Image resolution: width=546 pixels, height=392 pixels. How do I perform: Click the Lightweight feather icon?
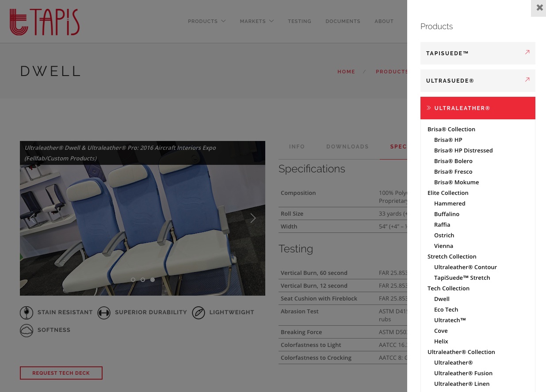point(199,312)
